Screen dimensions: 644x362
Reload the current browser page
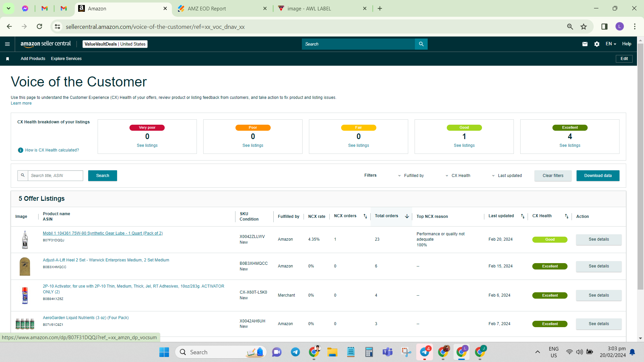pos(40,26)
